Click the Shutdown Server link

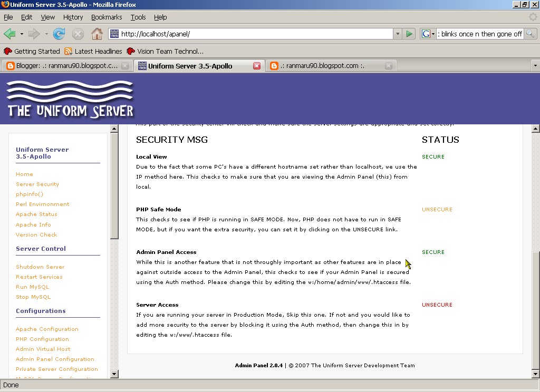(x=40, y=267)
